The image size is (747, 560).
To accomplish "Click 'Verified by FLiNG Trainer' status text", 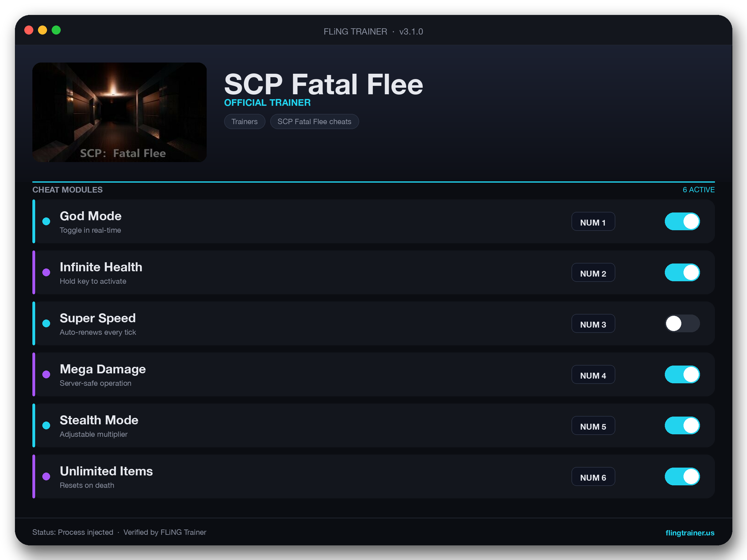I will point(165,532).
